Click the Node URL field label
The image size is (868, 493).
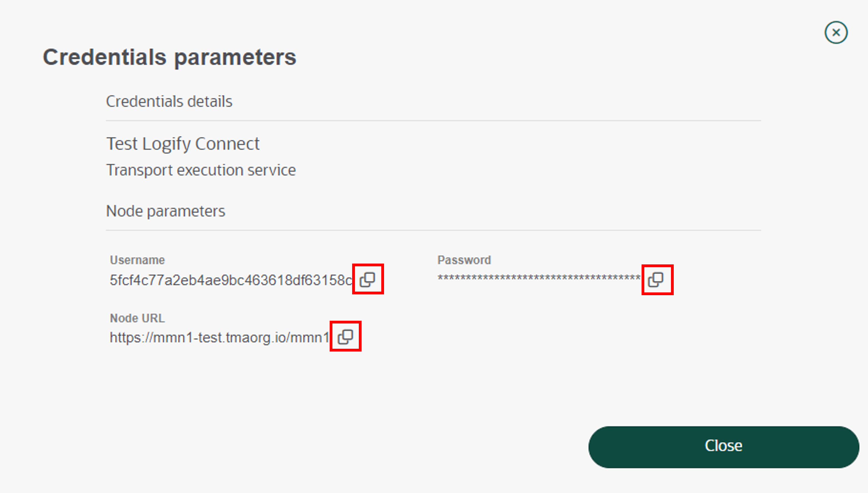click(137, 318)
